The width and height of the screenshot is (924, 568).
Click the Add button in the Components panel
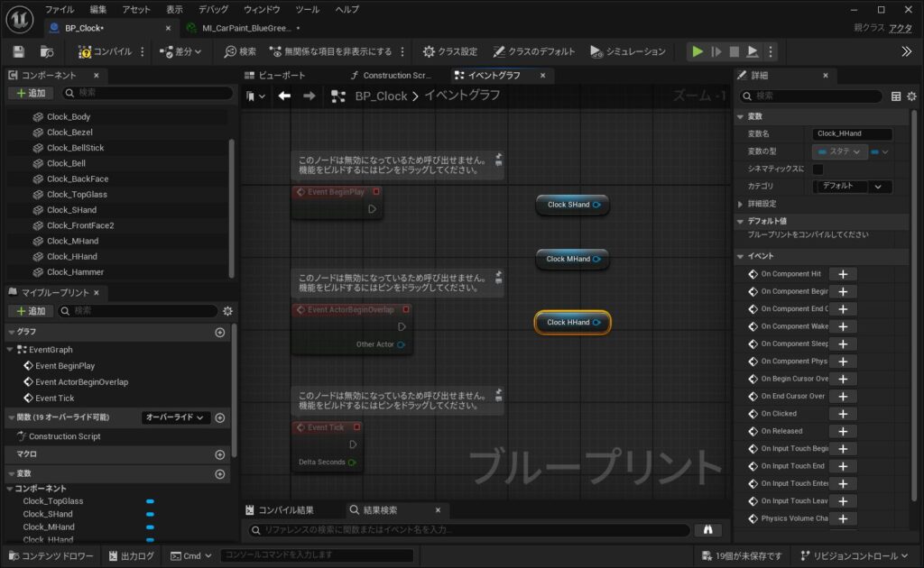tap(32, 93)
